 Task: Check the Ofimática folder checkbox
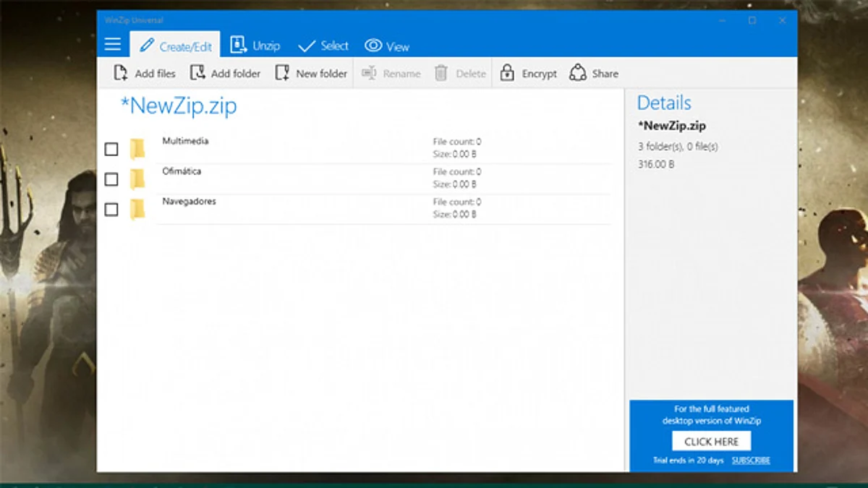click(x=111, y=179)
